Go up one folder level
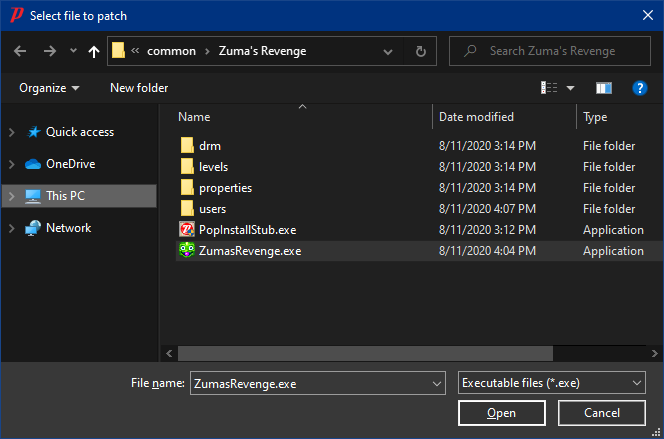The height and width of the screenshot is (439, 664). pyautogui.click(x=94, y=51)
